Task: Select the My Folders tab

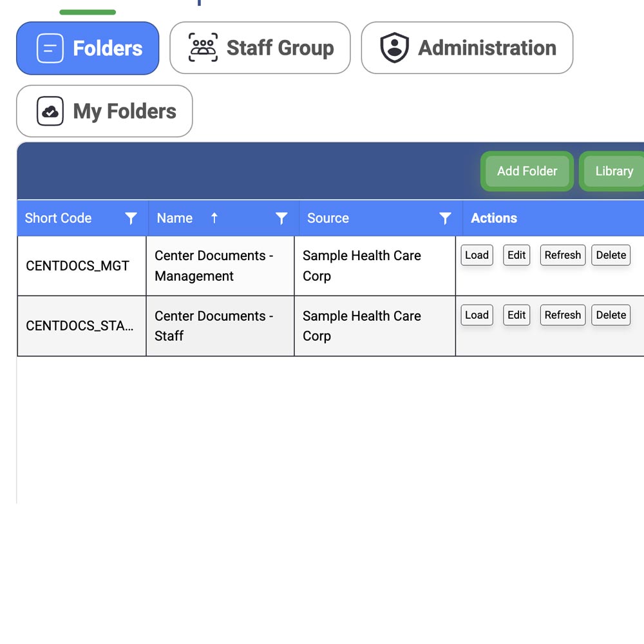Action: [104, 111]
